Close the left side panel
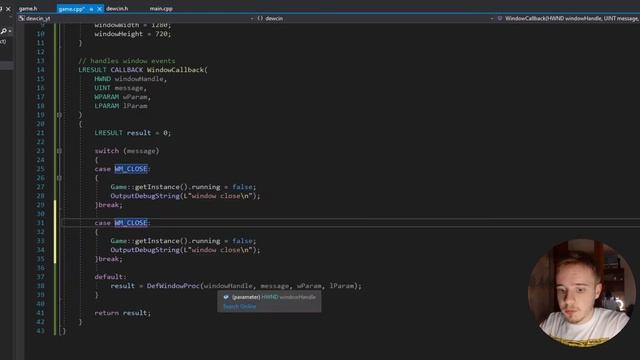 (8, 9)
